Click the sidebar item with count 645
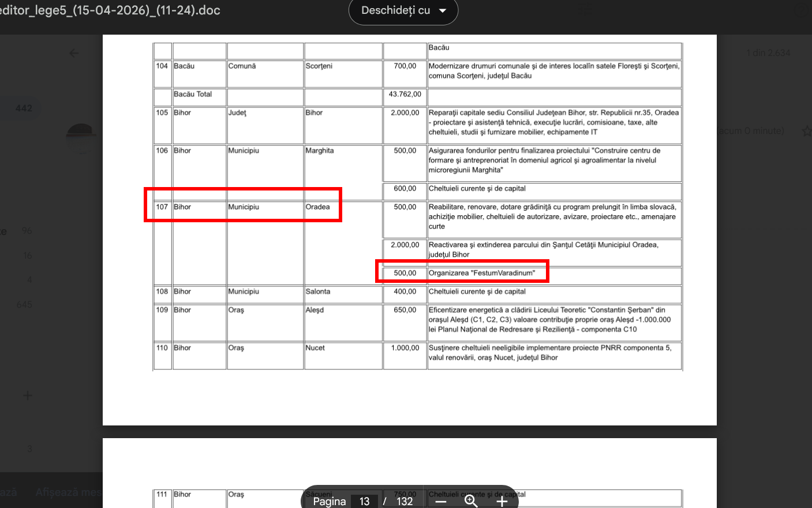Screen dimensions: 812x508 pyautogui.click(x=24, y=304)
